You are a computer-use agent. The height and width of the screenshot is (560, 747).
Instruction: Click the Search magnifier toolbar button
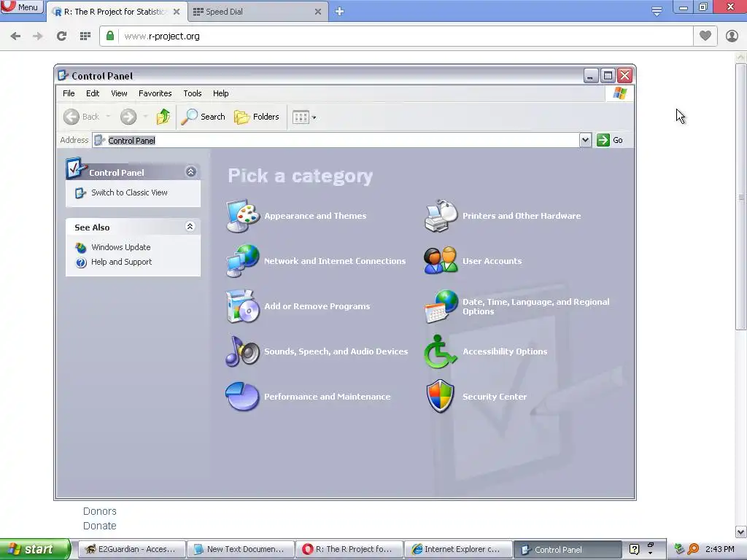204,117
